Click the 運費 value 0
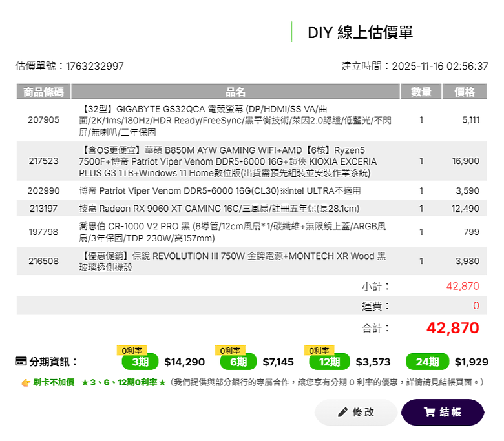504x441 pixels. coord(476,305)
